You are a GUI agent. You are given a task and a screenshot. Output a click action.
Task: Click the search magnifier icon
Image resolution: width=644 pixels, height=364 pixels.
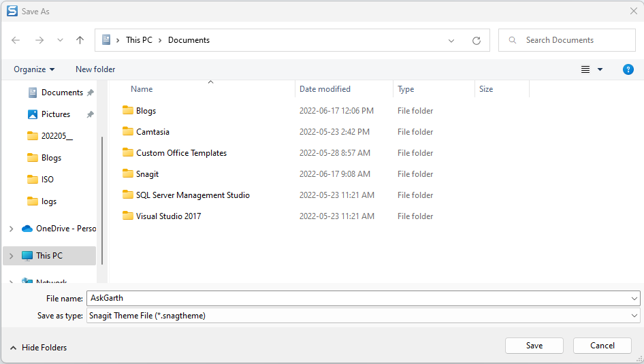pos(512,40)
